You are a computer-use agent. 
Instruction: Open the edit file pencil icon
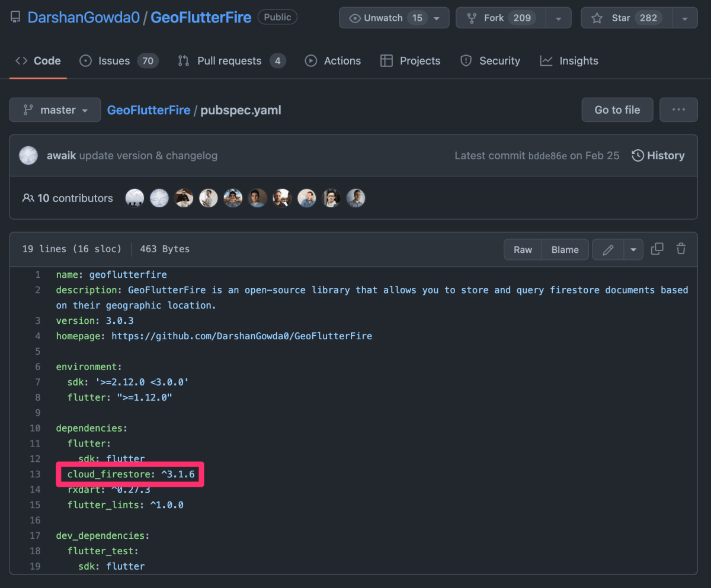click(607, 249)
